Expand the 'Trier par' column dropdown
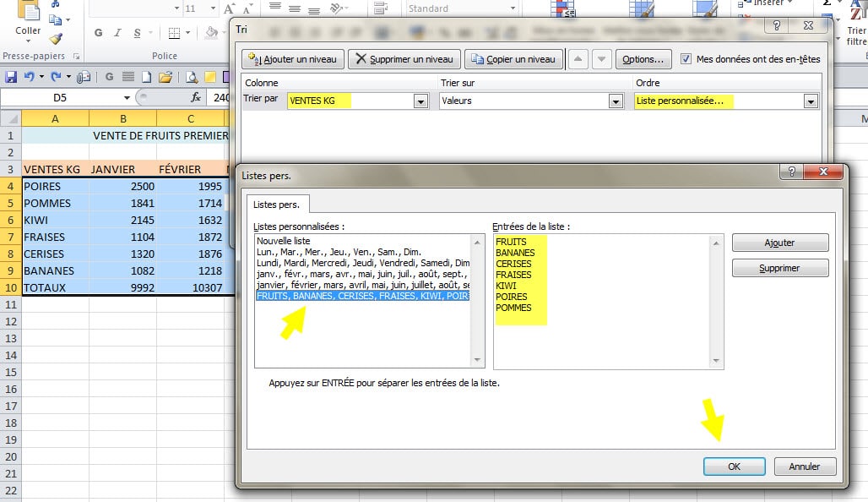Image resolution: width=868 pixels, height=502 pixels. pyautogui.click(x=420, y=101)
